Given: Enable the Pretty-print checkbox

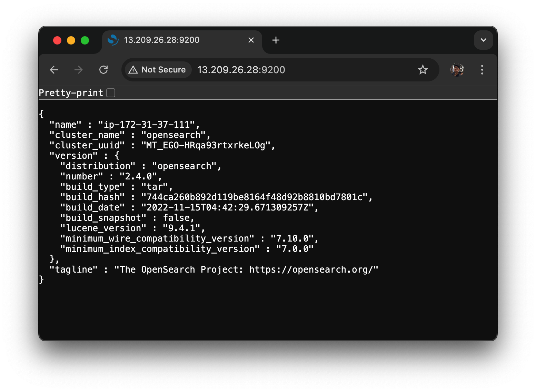Looking at the screenshot, I should pyautogui.click(x=111, y=93).
